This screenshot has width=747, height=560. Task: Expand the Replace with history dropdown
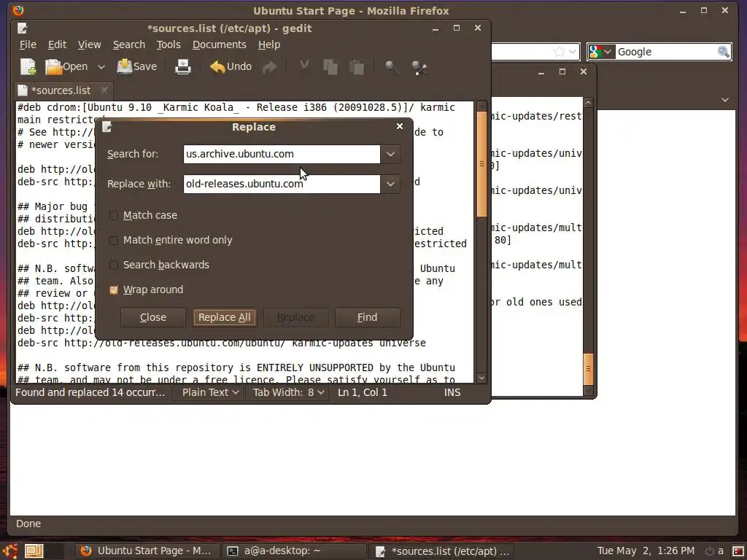[x=390, y=184]
